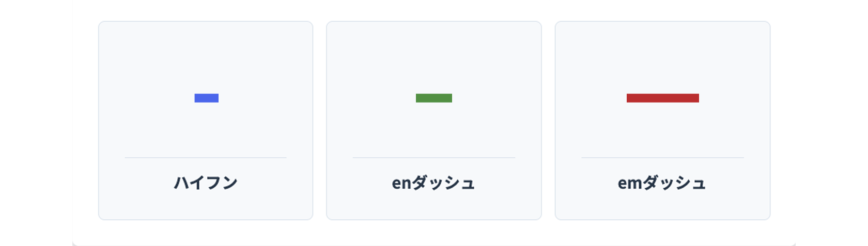Click the black margin left of the panel

tap(36, 123)
